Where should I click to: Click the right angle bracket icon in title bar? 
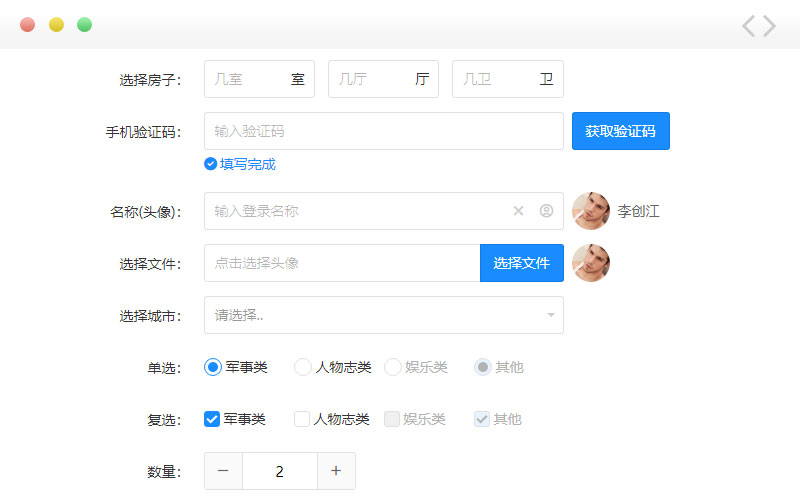click(x=769, y=26)
